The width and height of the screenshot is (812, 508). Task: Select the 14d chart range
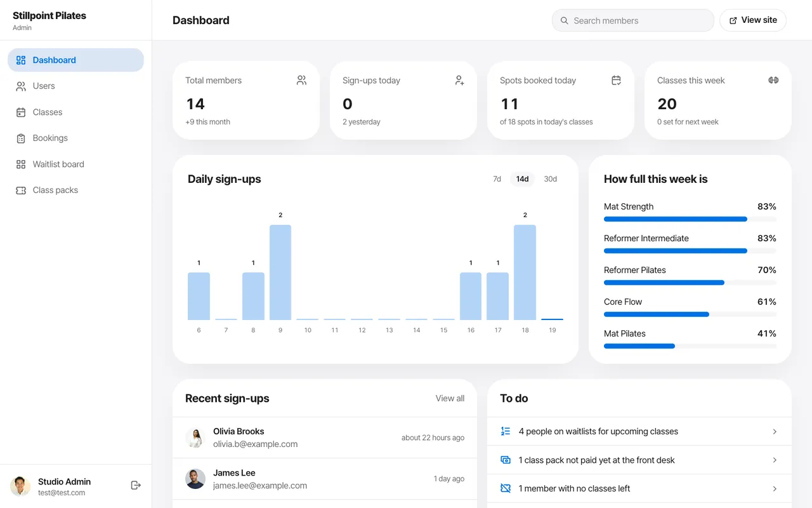coord(522,179)
